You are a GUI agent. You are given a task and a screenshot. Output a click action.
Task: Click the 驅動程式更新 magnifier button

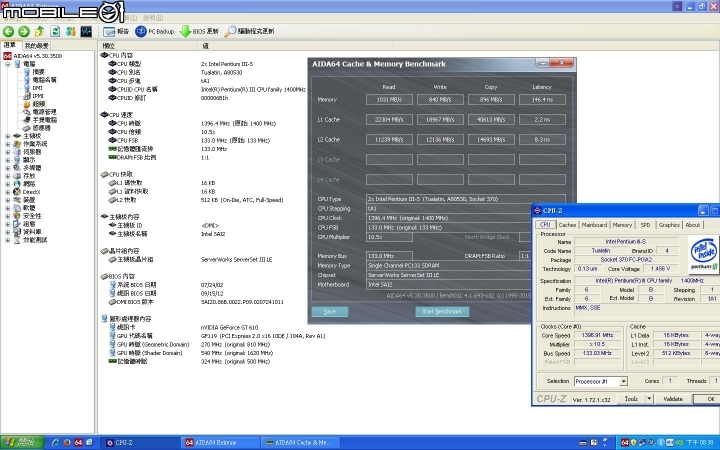point(249,31)
